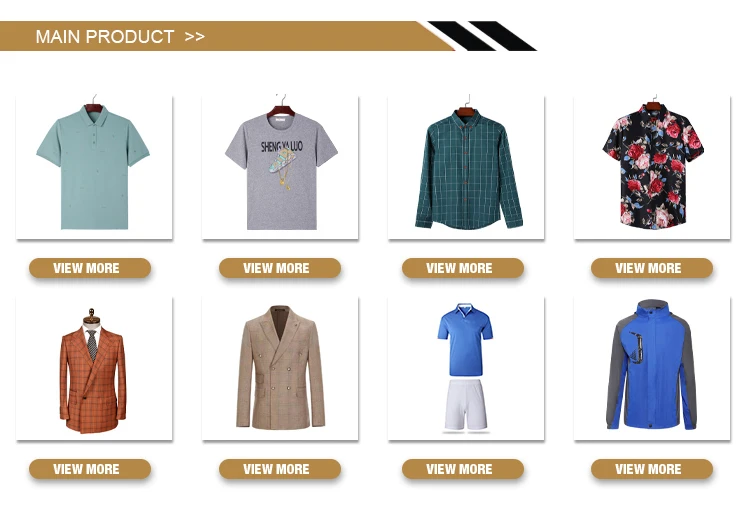The height and width of the screenshot is (510, 750).
Task: Open the black floral short-sleeve shirt image
Action: 652,167
